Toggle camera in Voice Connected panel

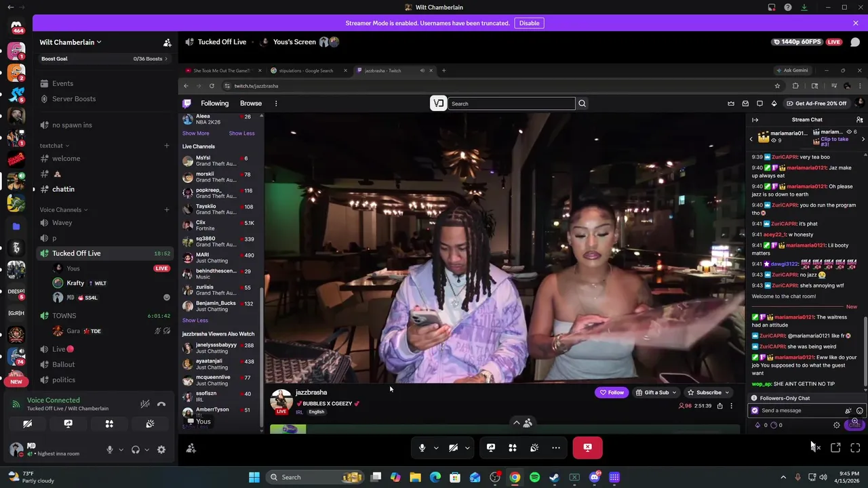[27, 424]
